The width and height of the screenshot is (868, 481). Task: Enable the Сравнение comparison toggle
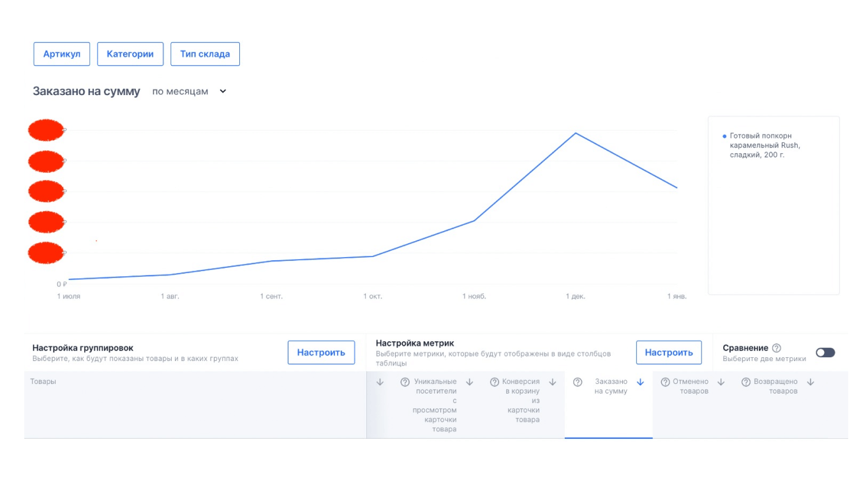(x=825, y=353)
